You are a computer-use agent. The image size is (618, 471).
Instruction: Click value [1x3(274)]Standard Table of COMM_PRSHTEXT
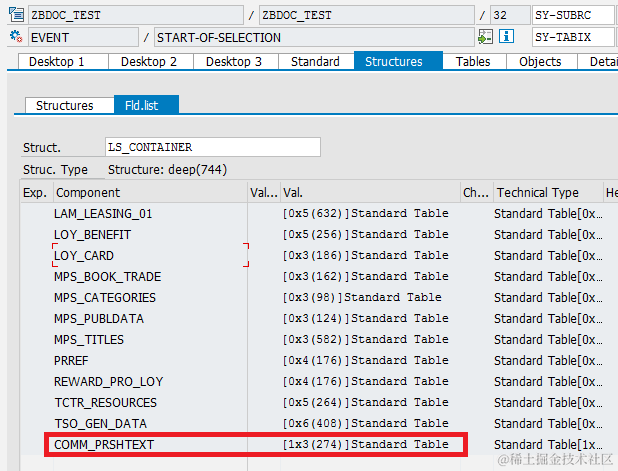pyautogui.click(x=366, y=444)
